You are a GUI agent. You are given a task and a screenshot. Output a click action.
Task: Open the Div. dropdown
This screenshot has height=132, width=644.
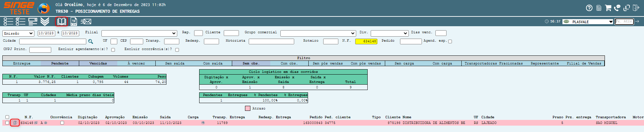(x=390, y=33)
